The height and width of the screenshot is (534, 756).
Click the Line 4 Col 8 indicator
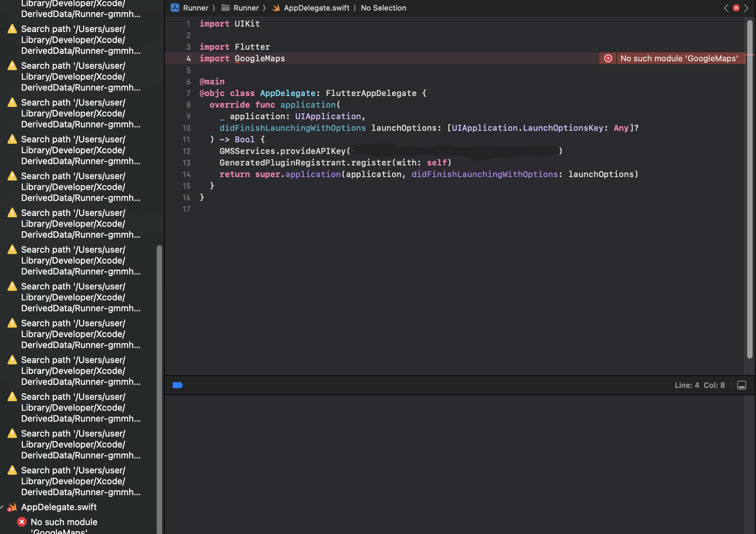pyautogui.click(x=699, y=385)
